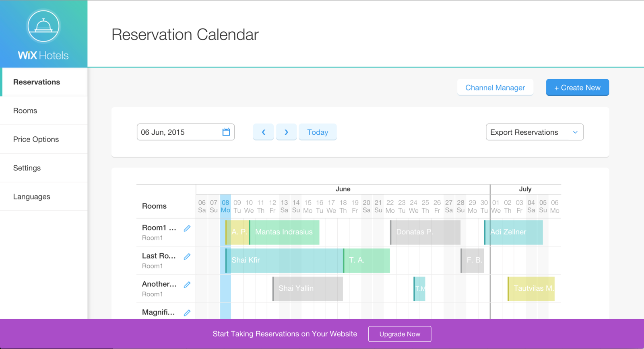Click the Channel Manager button
The width and height of the screenshot is (644, 349).
click(x=495, y=87)
